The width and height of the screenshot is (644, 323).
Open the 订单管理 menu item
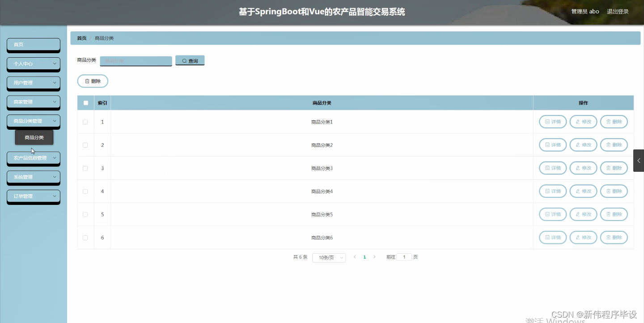(x=33, y=196)
